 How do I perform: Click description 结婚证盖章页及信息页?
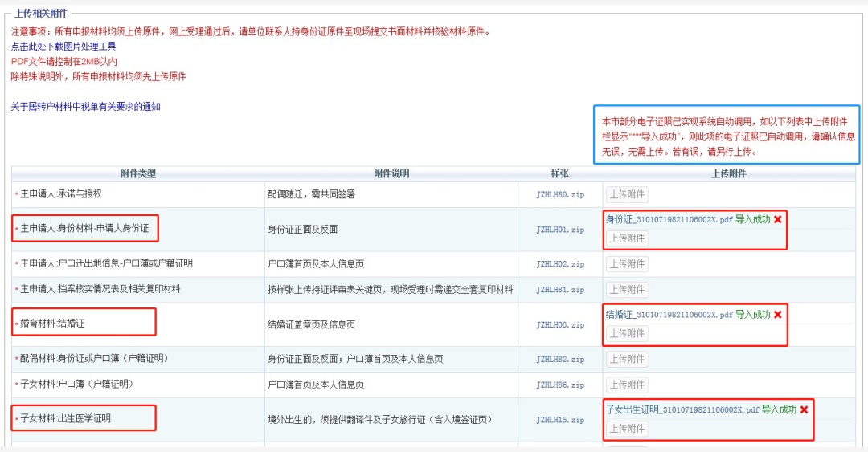(312, 325)
